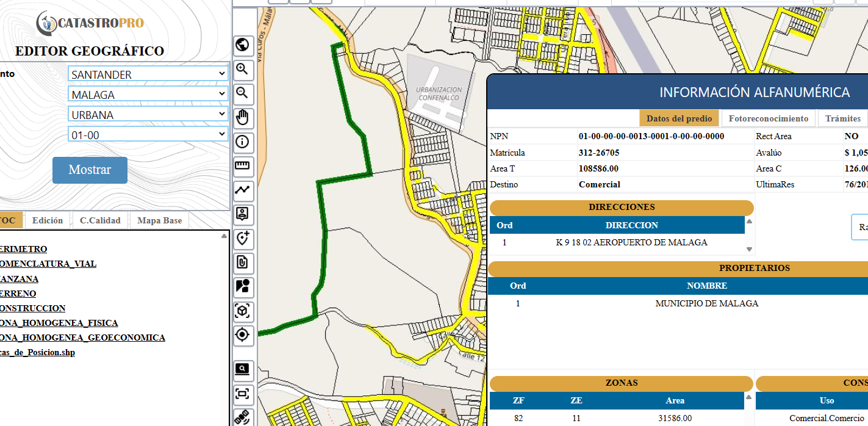Click the globe full-extent map icon
This screenshot has height=426, width=868.
[243, 45]
